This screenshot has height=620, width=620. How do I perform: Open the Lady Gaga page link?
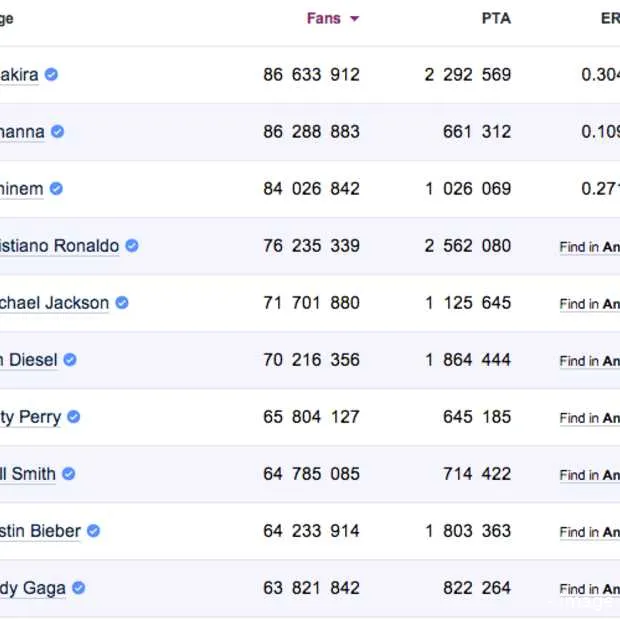pos(32,588)
